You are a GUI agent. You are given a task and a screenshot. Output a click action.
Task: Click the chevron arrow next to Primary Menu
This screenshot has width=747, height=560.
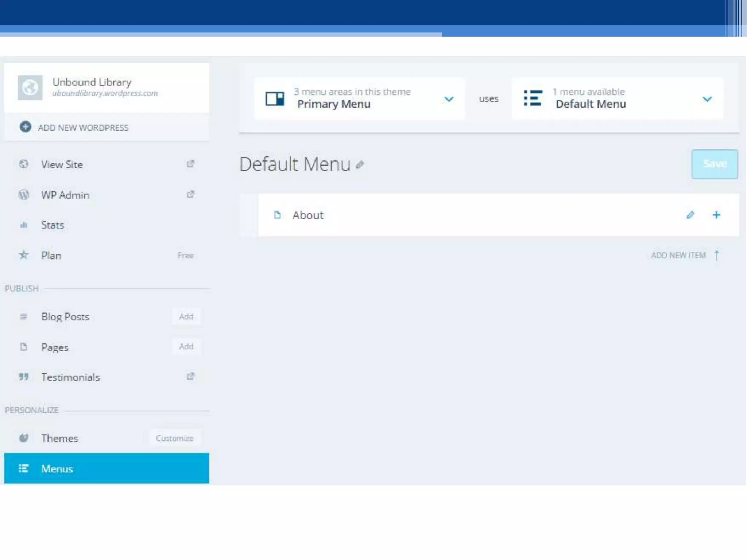(449, 99)
